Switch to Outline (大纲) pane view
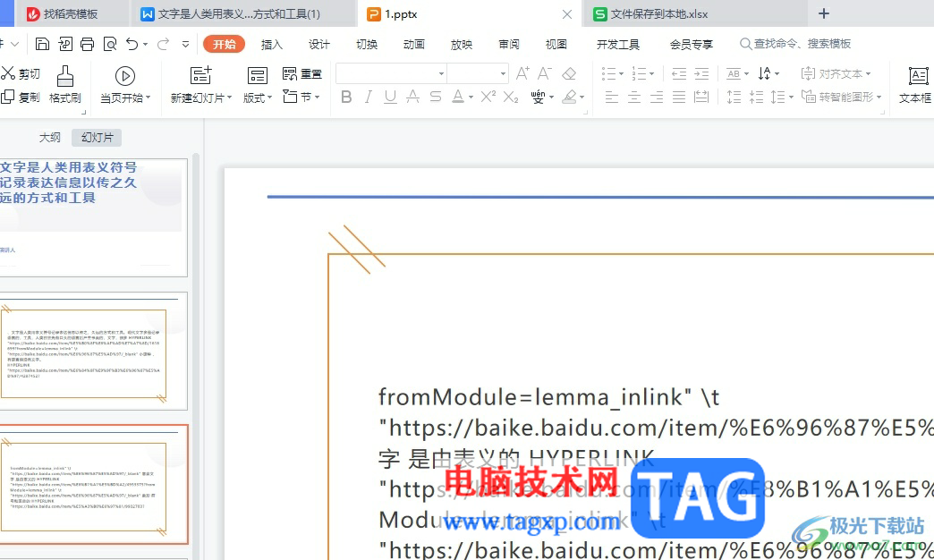The image size is (934, 560). [x=50, y=138]
